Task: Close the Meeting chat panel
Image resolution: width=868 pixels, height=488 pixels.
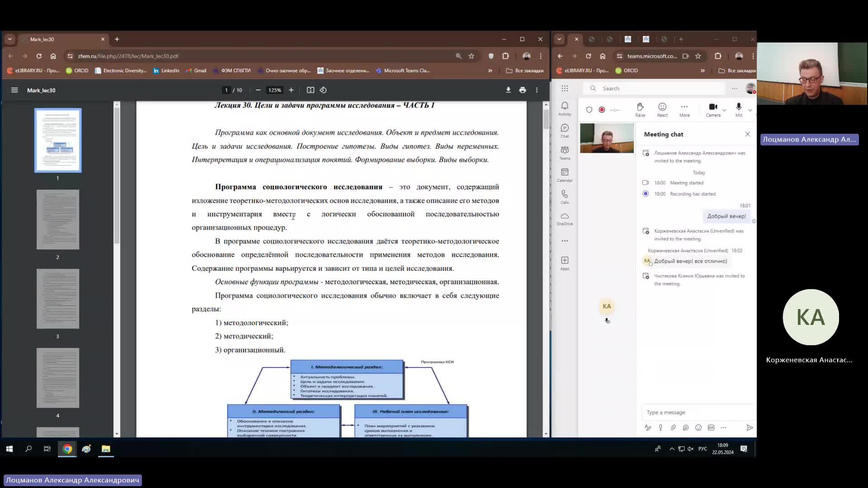Action: click(748, 134)
